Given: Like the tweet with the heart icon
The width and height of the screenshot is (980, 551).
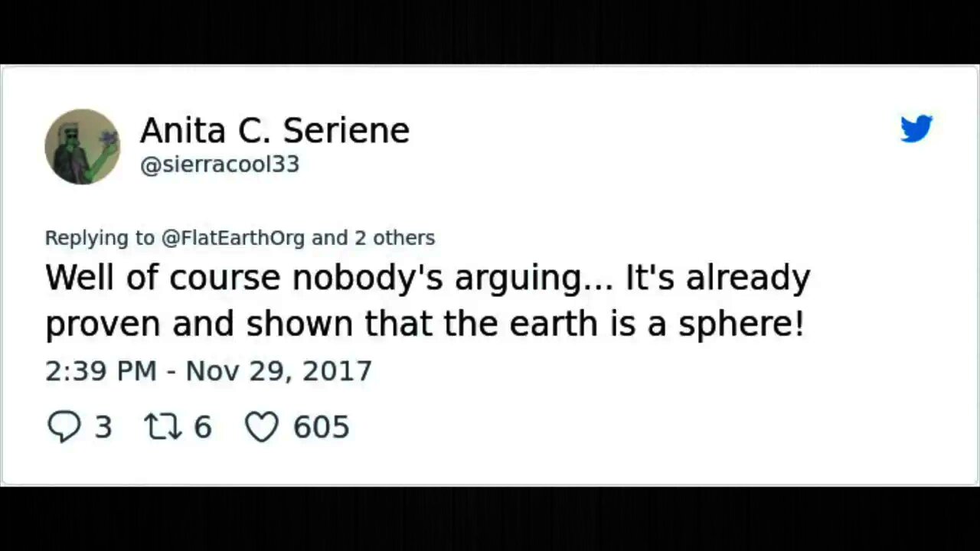Looking at the screenshot, I should click(261, 427).
